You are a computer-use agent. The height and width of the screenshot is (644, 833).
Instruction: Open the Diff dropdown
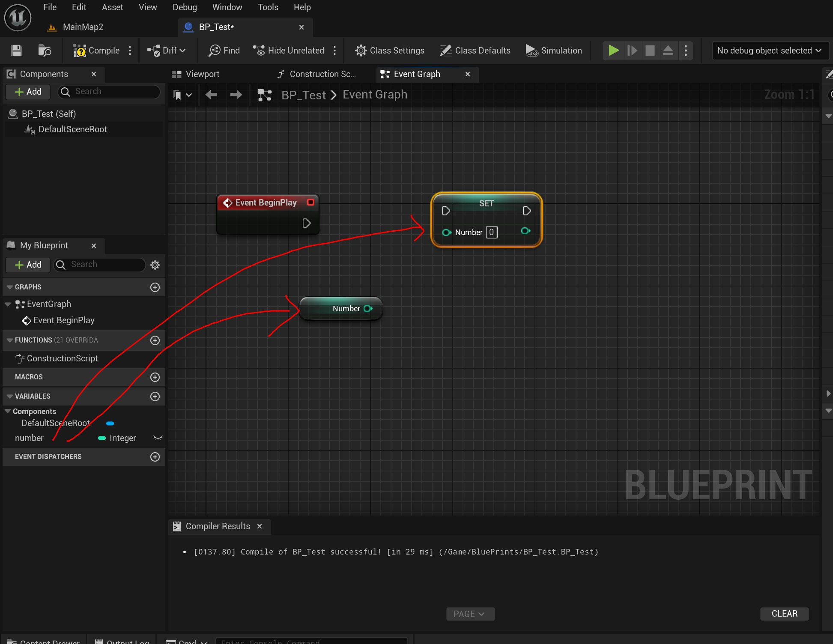(x=167, y=51)
